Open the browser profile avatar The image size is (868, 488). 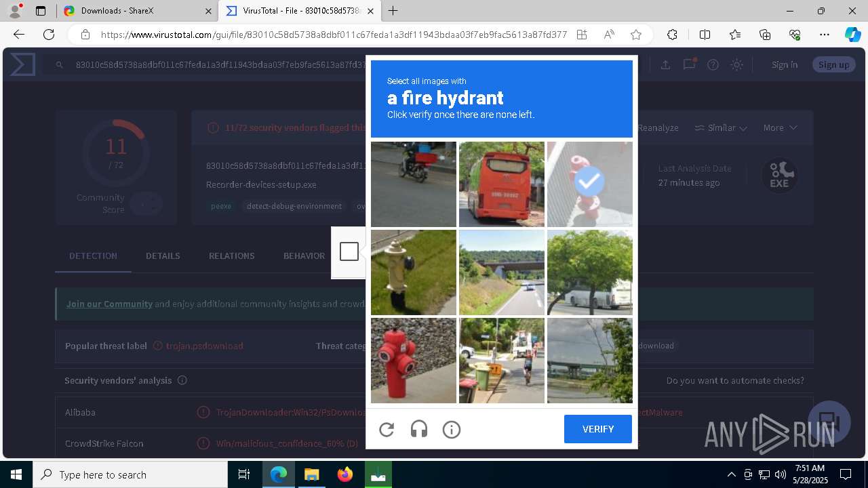click(15, 11)
